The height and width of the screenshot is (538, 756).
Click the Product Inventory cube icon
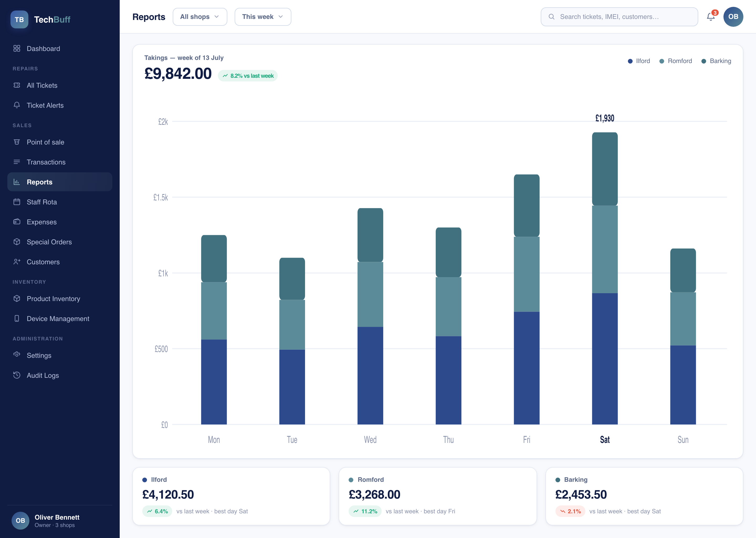(x=17, y=298)
